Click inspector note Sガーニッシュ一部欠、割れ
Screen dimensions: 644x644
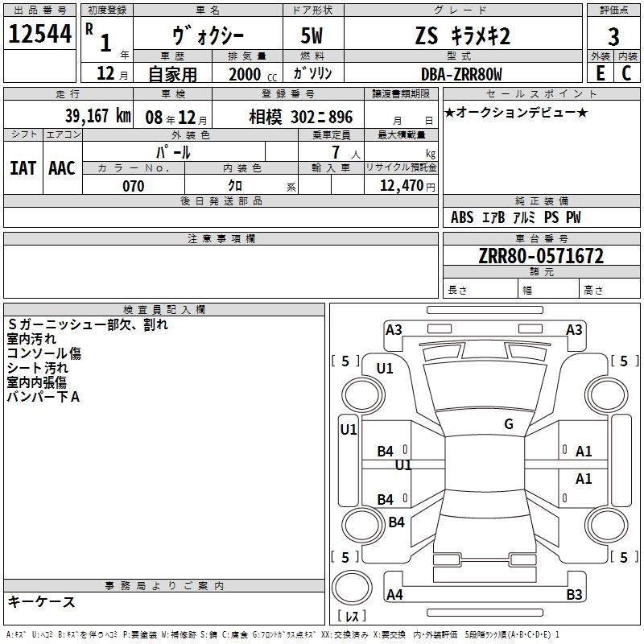pos(88,324)
